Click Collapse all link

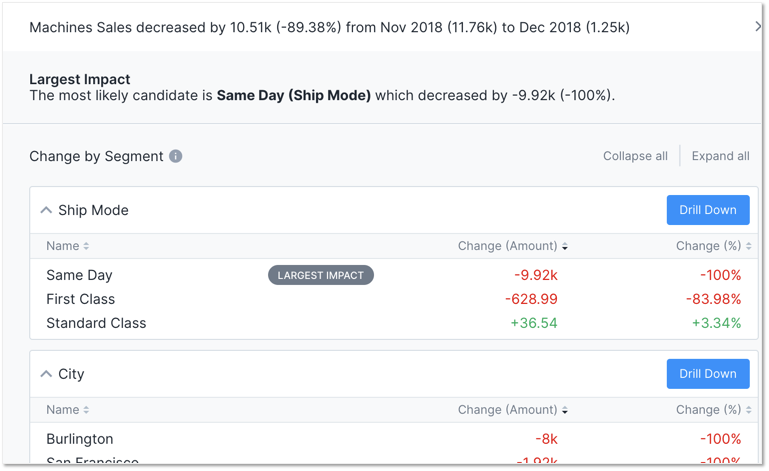635,156
